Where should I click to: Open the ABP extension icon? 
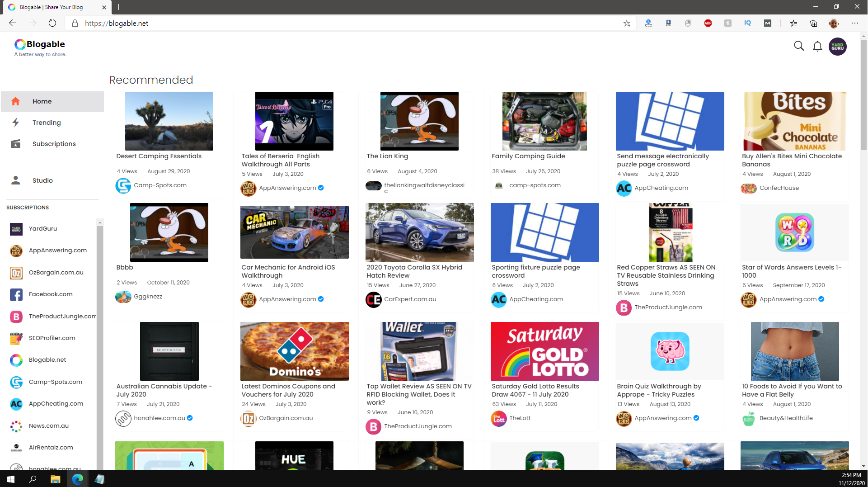tap(708, 23)
